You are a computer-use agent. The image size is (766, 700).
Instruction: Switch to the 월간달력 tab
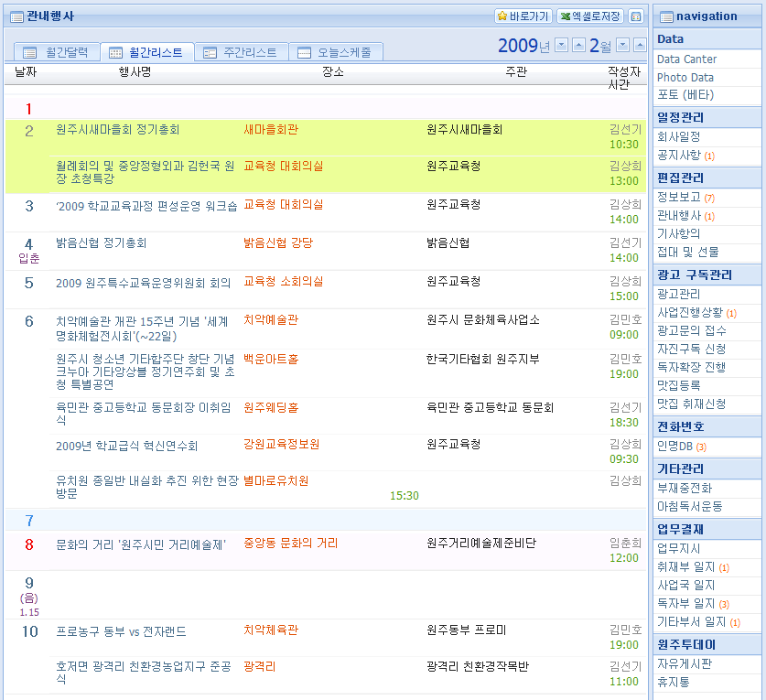57,53
